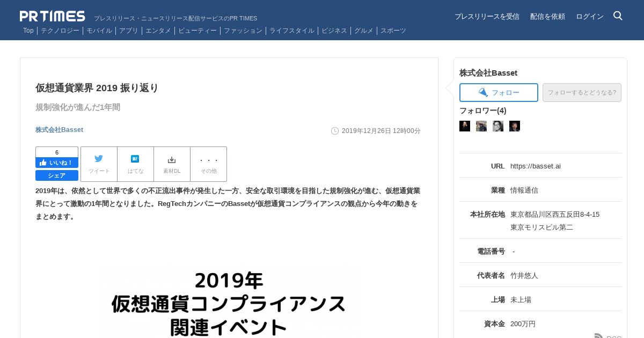Open ライフスタイル category
The image size is (644, 338).
[292, 31]
